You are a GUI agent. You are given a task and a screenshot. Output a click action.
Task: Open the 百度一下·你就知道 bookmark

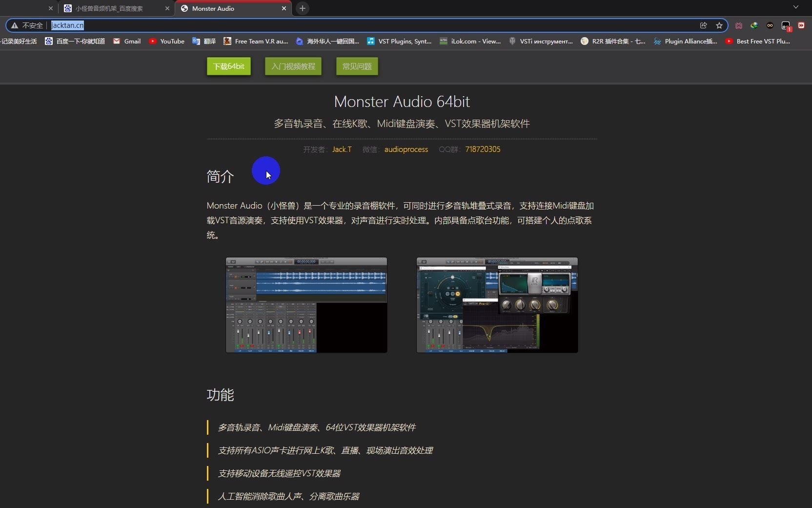pos(75,42)
